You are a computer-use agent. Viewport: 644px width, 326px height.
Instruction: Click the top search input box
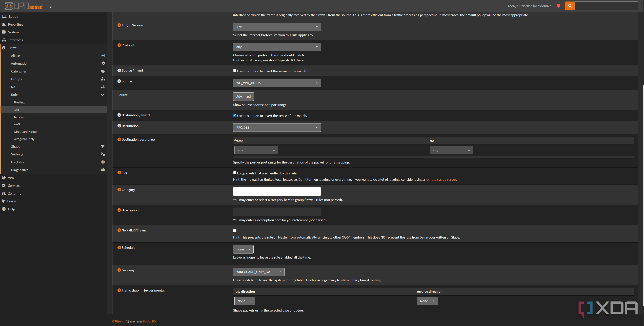tap(607, 6)
